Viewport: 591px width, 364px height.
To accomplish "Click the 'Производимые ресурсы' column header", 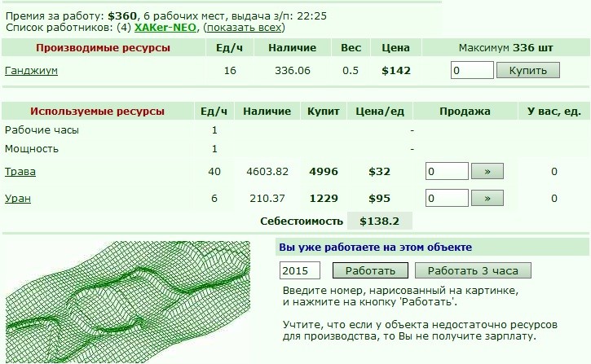I will (x=104, y=48).
